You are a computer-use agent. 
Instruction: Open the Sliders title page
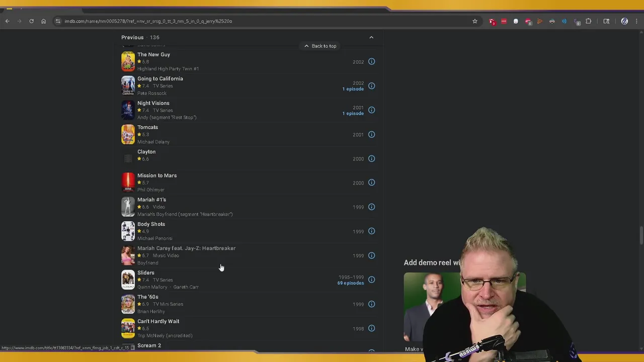(145, 273)
